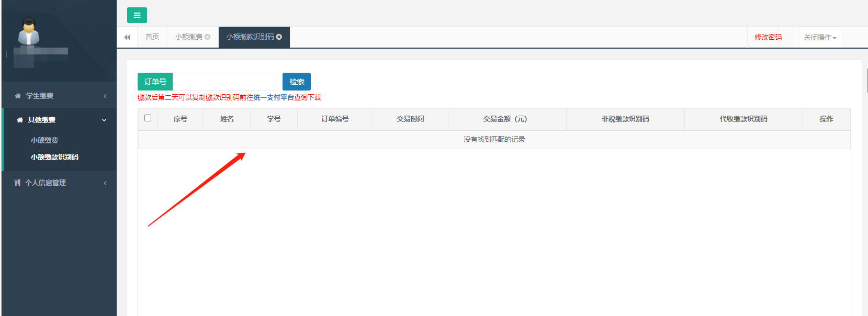This screenshot has width=868, height=316.
Task: Switch to the 首页 tab
Action: 152,37
